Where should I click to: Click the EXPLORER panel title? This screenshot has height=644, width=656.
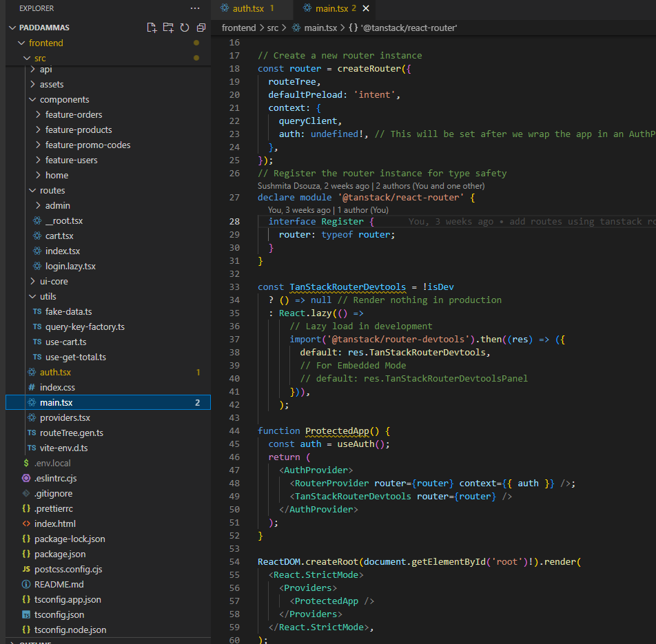point(37,8)
